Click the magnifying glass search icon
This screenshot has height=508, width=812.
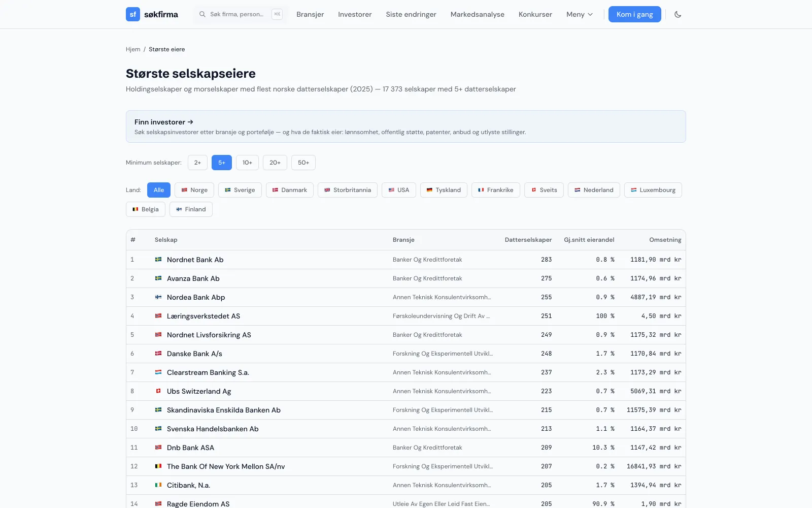coord(202,14)
